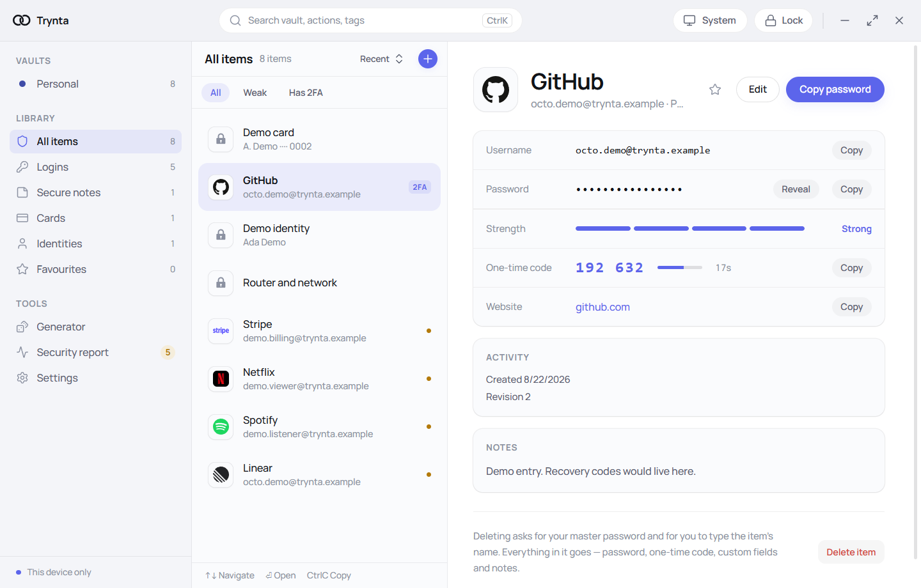Screen dimensions: 921x588
Task: Select the Weak filter tab
Action: 255,93
